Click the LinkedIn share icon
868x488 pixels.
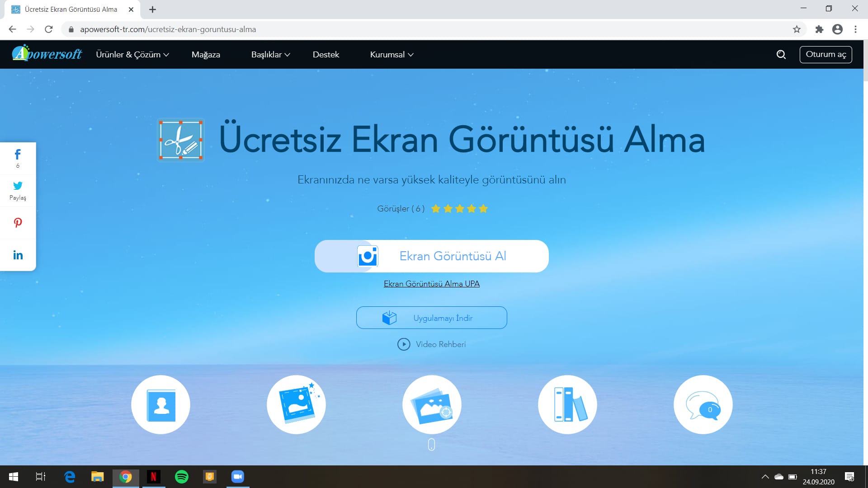[x=18, y=255]
